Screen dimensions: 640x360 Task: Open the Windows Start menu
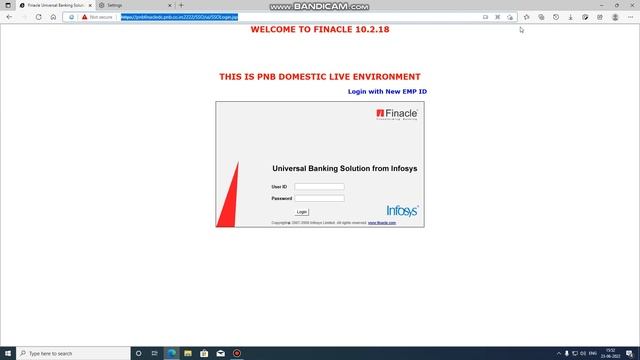8,353
